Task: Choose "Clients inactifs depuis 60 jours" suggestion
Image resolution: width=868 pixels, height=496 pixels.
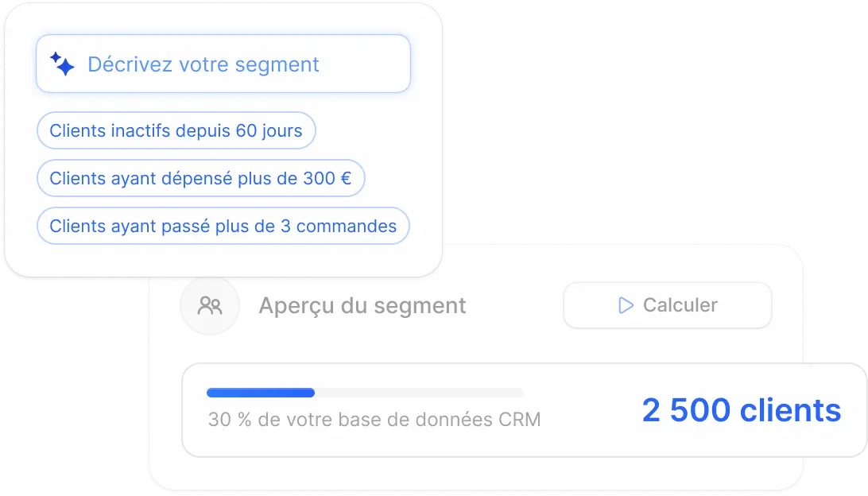Action: coord(176,130)
